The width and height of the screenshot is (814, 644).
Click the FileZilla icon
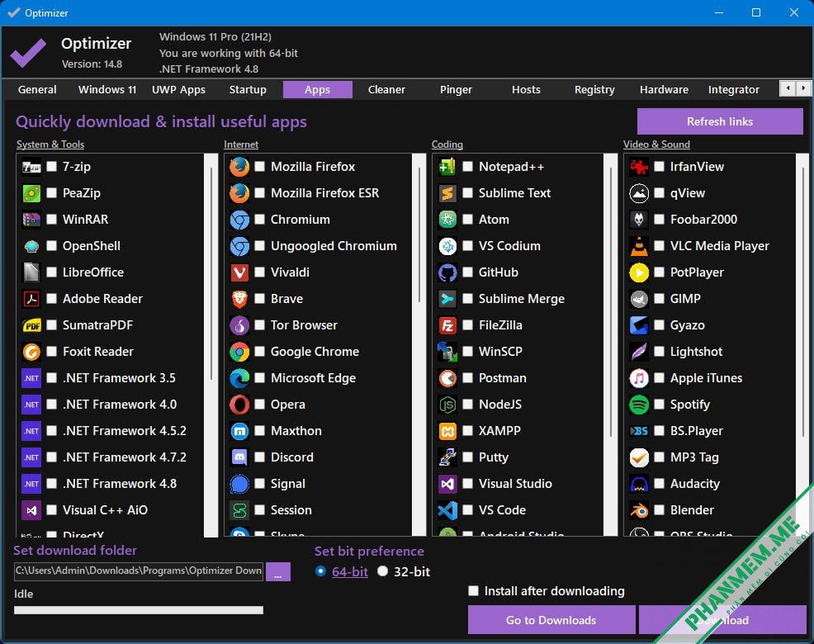447,325
